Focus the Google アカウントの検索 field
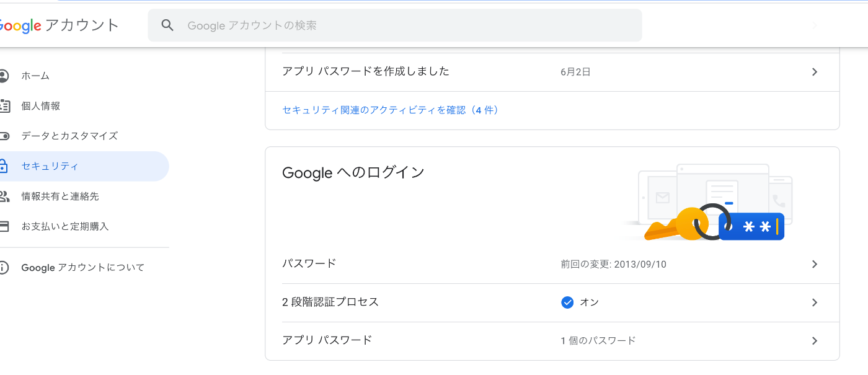Screen dimensions: 868x375 395,25
